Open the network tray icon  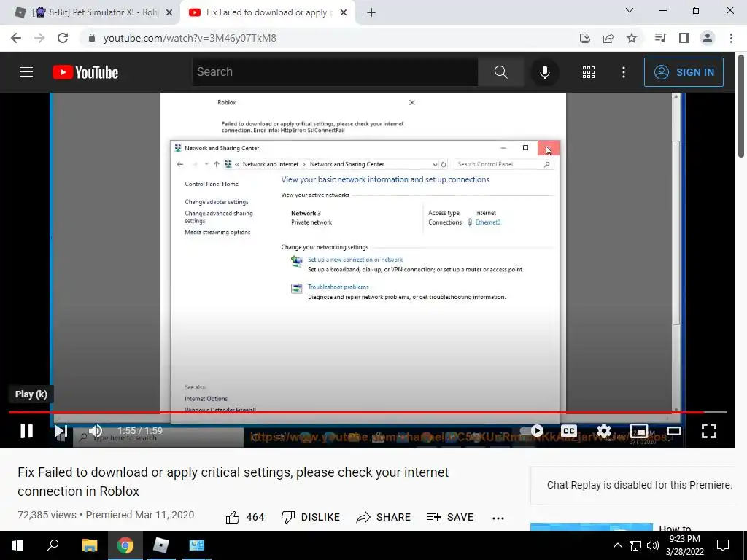coord(635,545)
